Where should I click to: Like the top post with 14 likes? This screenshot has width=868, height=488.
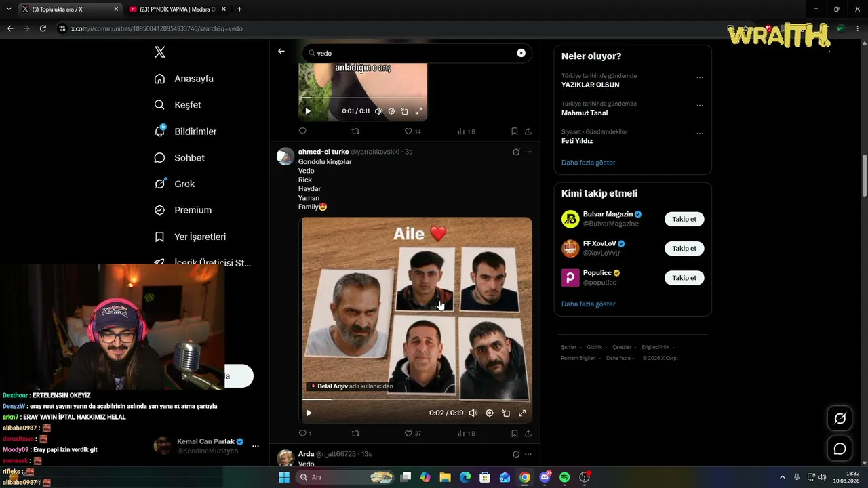[412, 131]
